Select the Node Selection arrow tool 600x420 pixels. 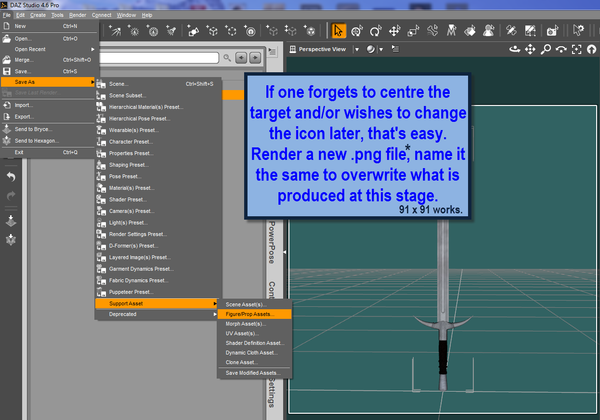pyautogui.click(x=339, y=30)
